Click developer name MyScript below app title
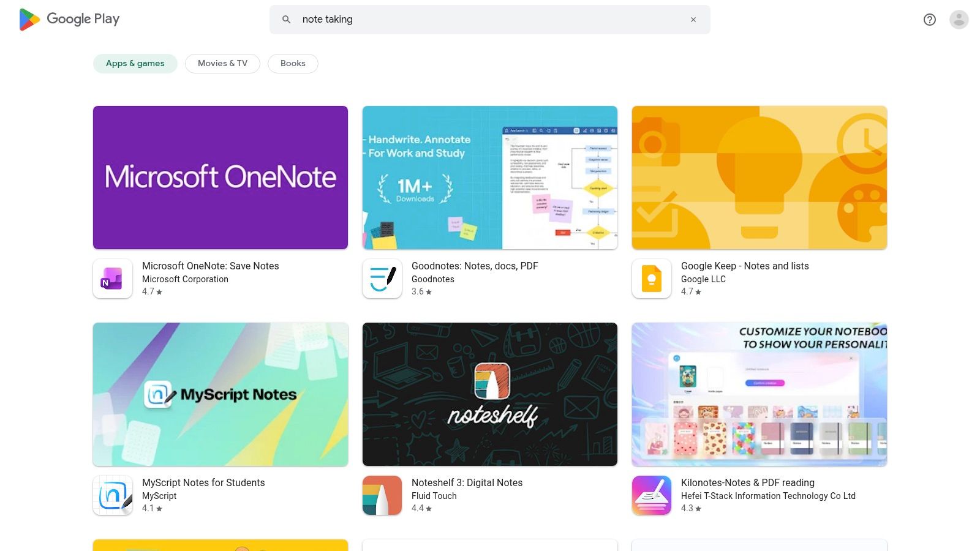 [x=159, y=496]
